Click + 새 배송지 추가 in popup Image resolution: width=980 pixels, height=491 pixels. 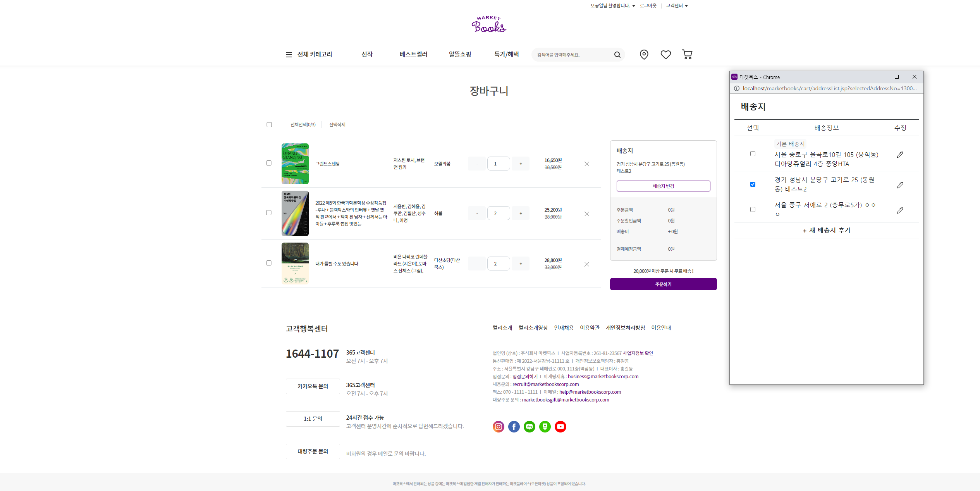(826, 231)
